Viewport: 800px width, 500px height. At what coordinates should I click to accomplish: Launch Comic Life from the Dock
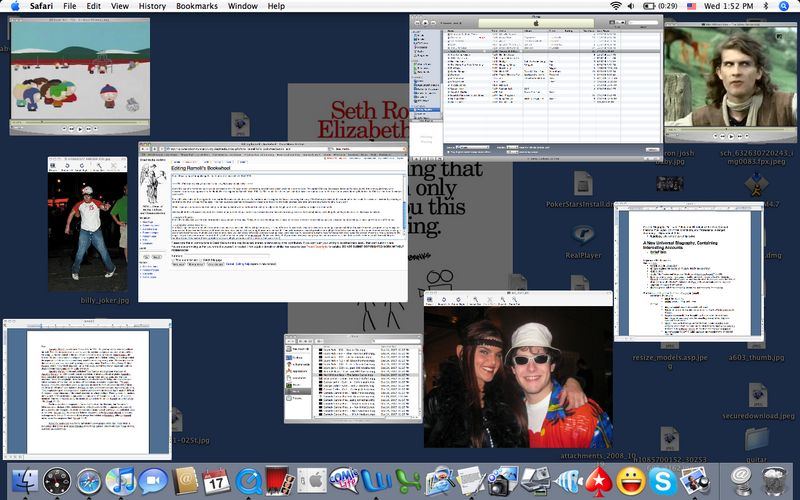tap(344, 480)
